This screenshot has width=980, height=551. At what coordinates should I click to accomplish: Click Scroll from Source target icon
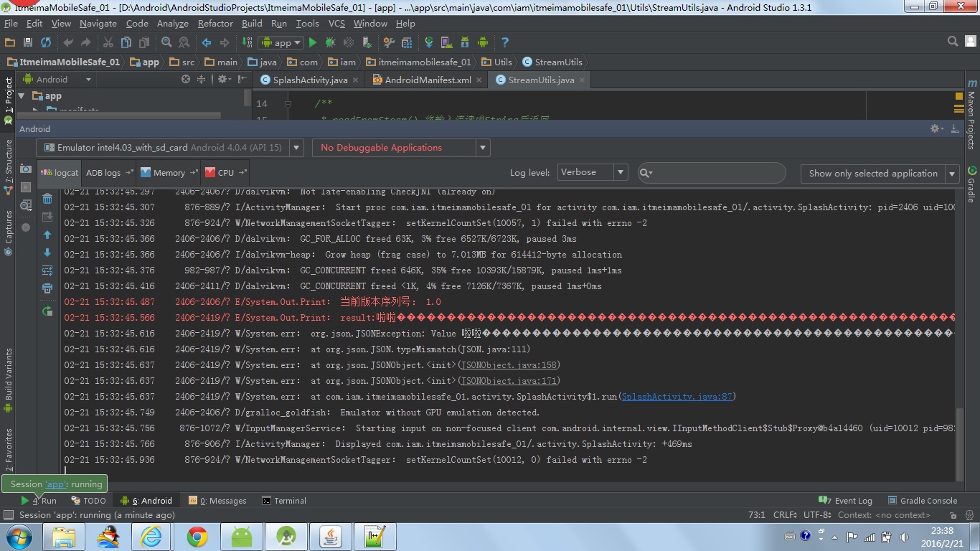pyautogui.click(x=186, y=80)
